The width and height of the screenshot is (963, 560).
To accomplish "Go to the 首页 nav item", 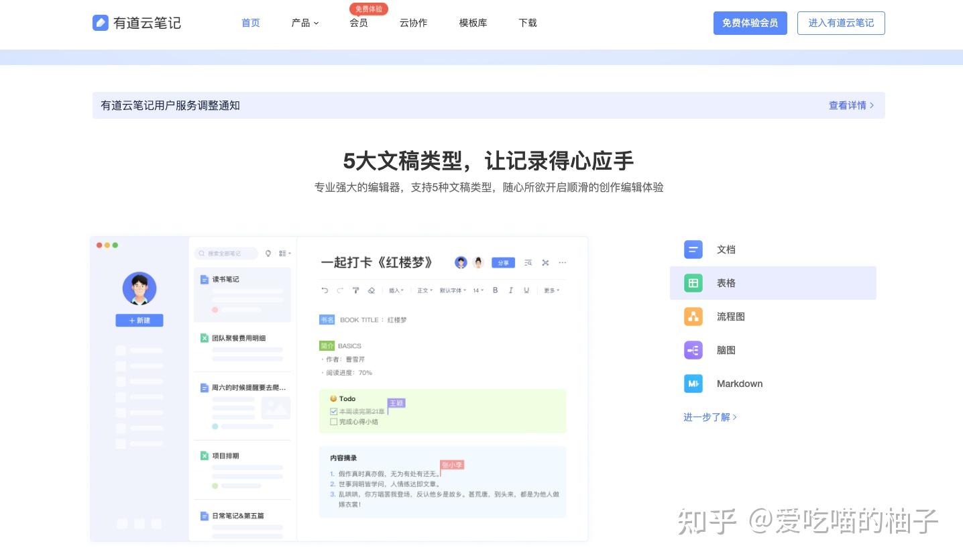I will pos(251,23).
